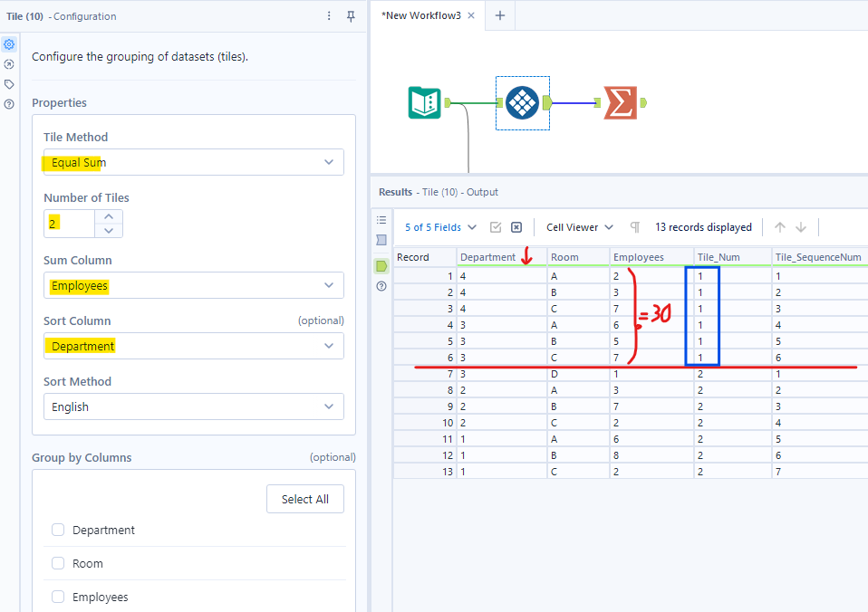Pin the Configuration panel
The height and width of the screenshot is (612, 868).
[x=351, y=16]
